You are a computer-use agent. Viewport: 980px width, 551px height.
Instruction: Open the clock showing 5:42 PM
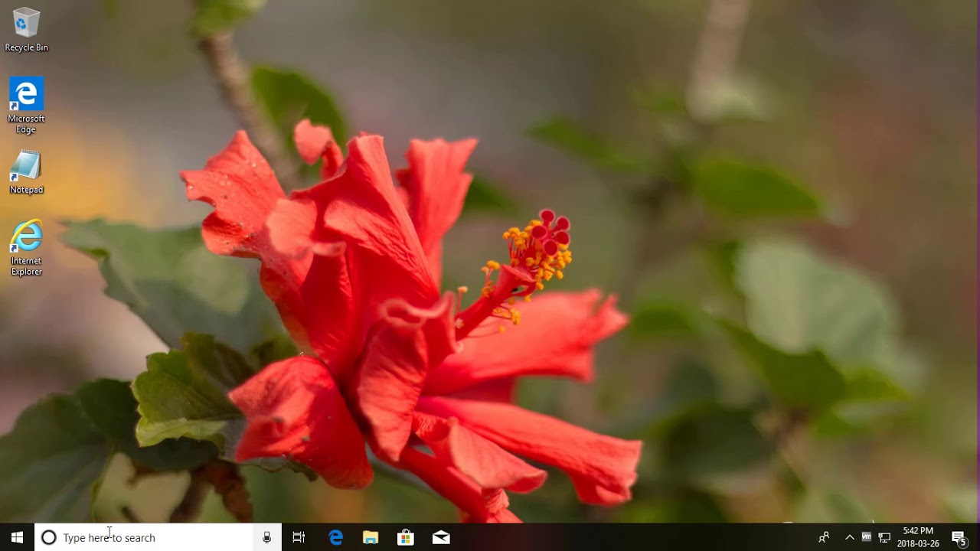[x=918, y=537]
